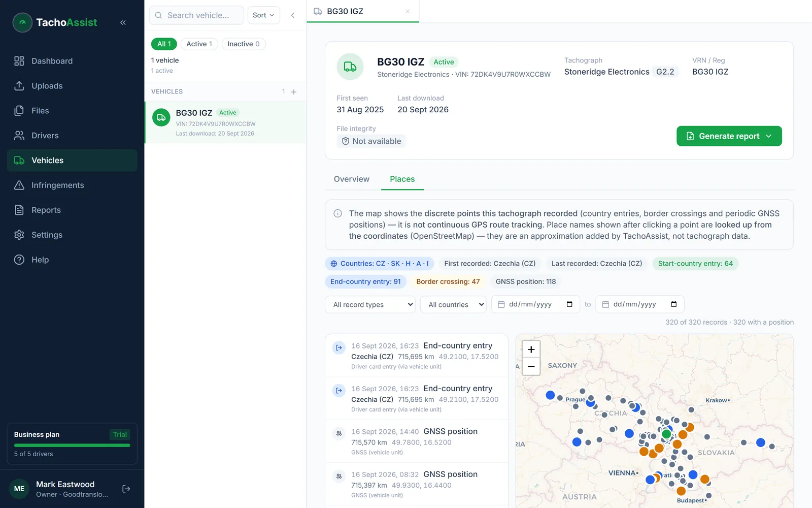Zoom in on the map

531,350
